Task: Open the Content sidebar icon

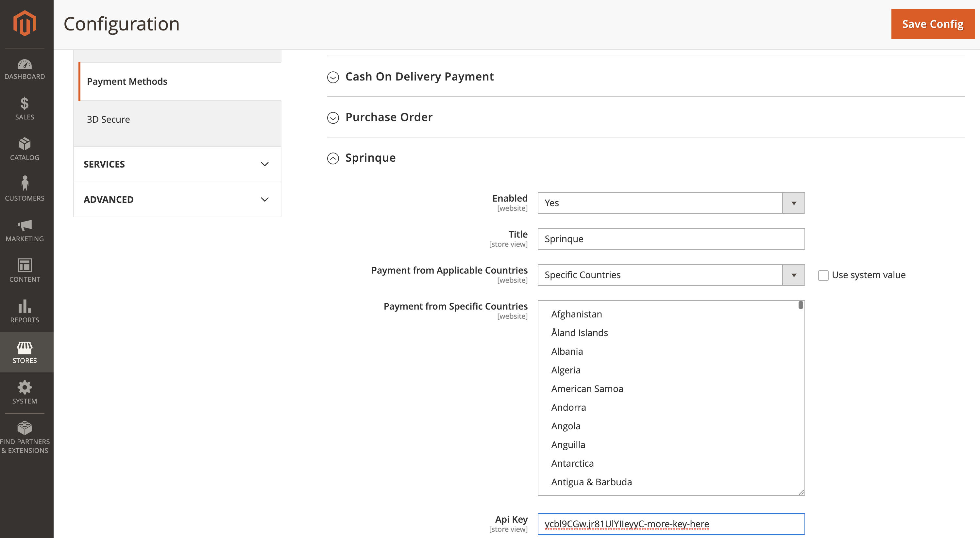Action: pyautogui.click(x=24, y=271)
